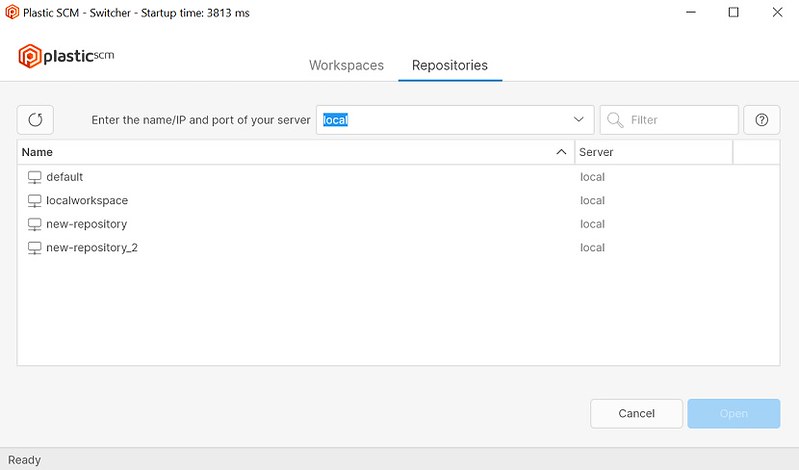799x470 pixels.
Task: Click the local server cell for new-repository_2
Action: [592, 247]
